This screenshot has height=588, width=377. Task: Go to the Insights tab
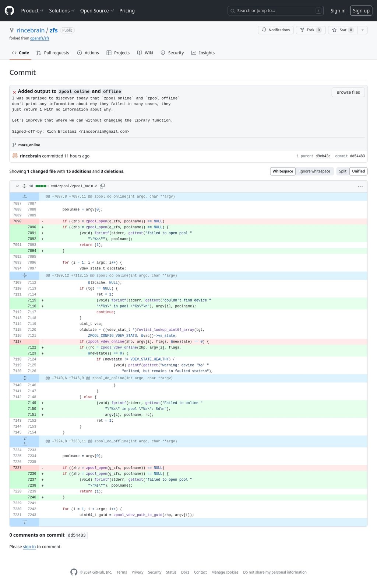click(203, 53)
